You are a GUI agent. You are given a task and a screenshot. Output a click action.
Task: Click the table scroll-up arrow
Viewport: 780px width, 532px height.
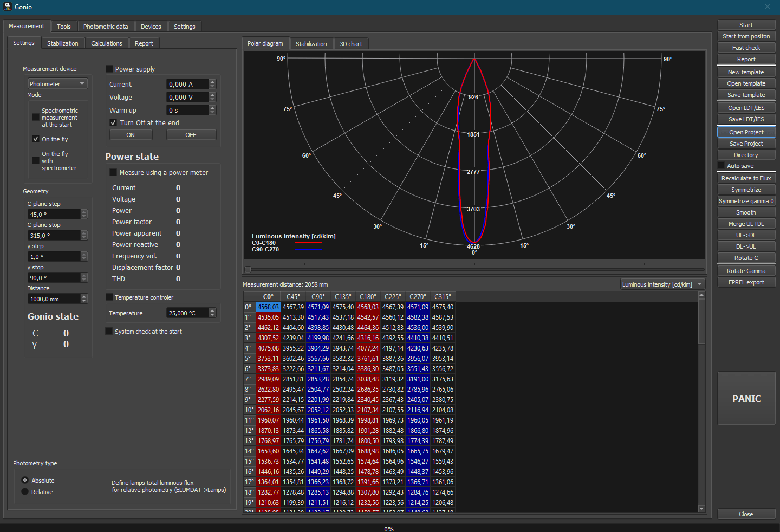pyautogui.click(x=701, y=295)
